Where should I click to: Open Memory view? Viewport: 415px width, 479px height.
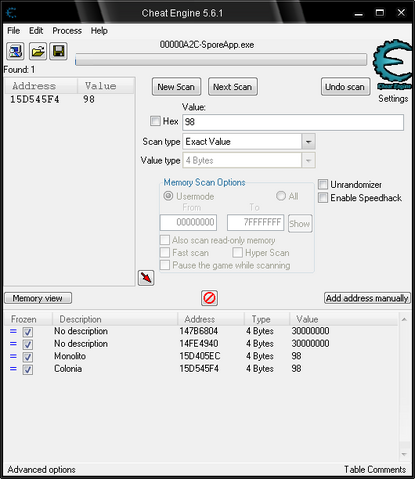[38, 298]
